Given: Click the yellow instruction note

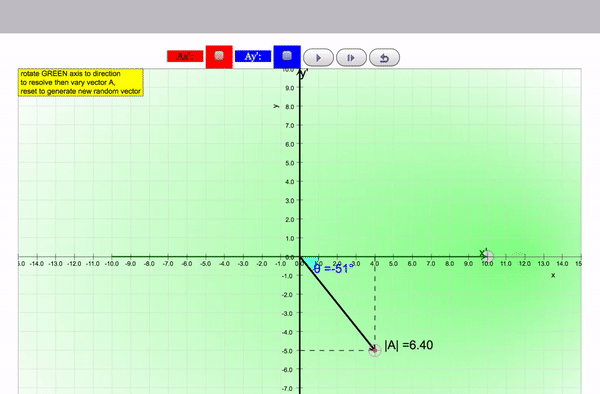Looking at the screenshot, I should pos(81,82).
